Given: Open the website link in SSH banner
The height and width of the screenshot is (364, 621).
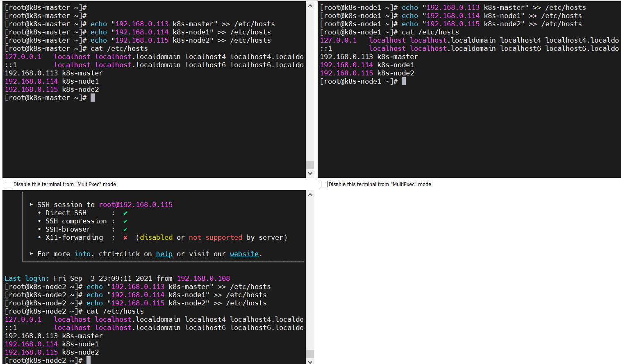Looking at the screenshot, I should pyautogui.click(x=244, y=254).
